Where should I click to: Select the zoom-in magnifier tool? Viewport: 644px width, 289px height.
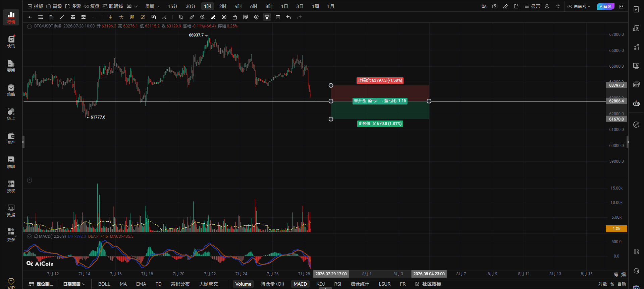coord(203,17)
